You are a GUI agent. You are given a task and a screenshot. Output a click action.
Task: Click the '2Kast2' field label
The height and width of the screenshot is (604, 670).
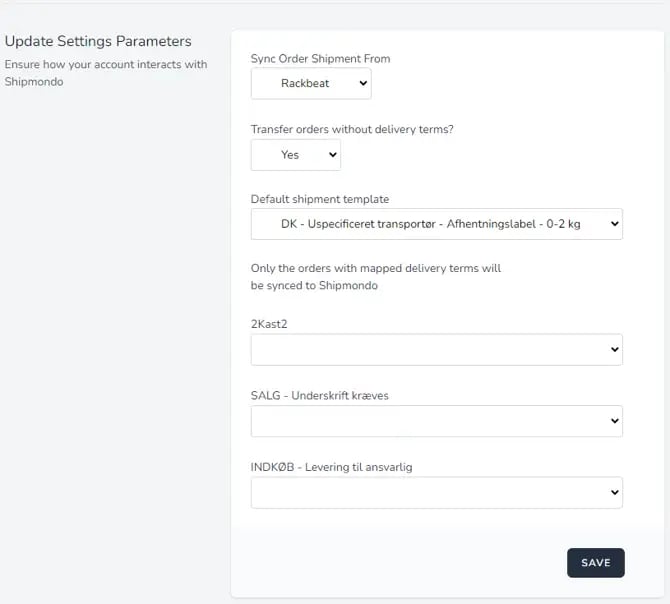[x=268, y=324]
